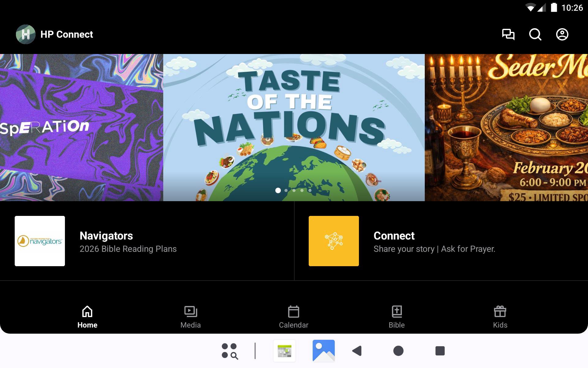Tap the search magnifier icon

pos(535,34)
